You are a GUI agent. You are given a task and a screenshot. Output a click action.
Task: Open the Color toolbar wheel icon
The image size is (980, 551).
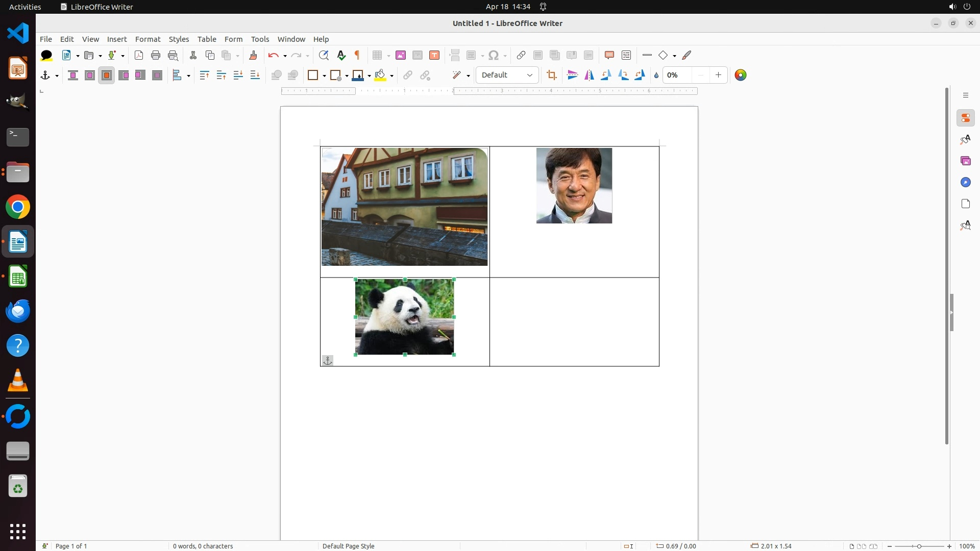(741, 75)
